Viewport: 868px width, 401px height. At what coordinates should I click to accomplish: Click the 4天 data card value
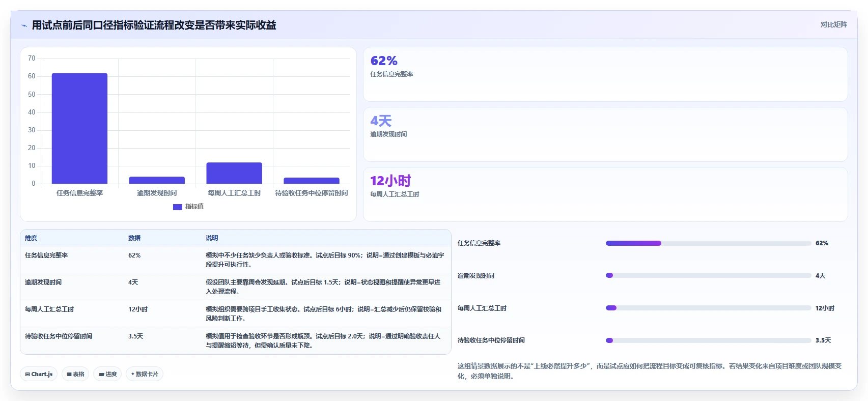point(381,121)
